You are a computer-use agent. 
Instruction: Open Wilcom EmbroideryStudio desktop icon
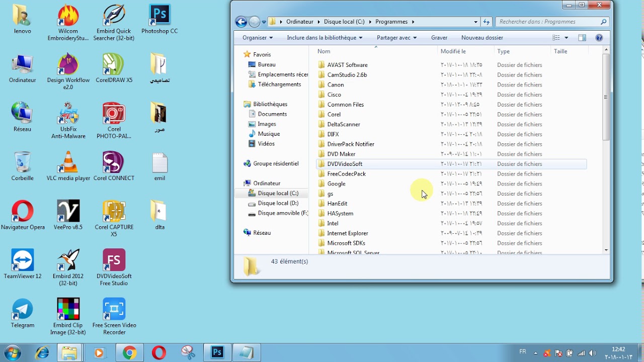coord(68,23)
